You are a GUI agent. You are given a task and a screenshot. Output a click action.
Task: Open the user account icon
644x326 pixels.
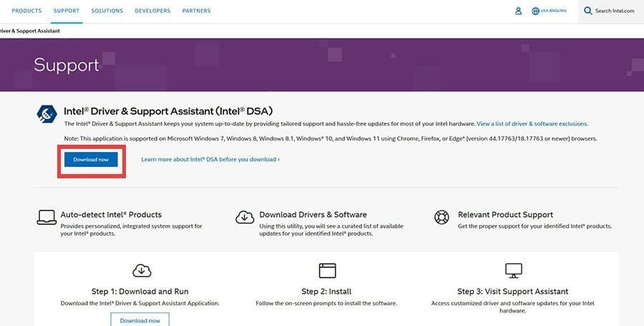518,11
